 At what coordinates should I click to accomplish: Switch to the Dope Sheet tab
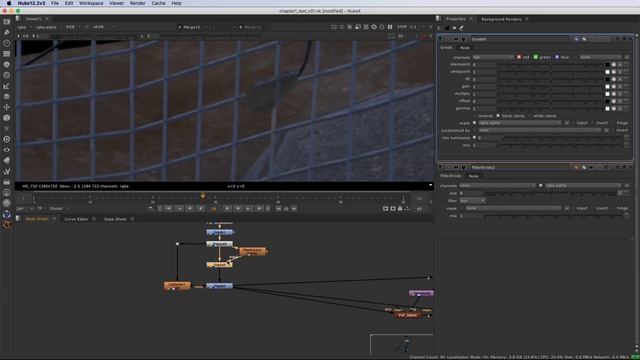115,219
